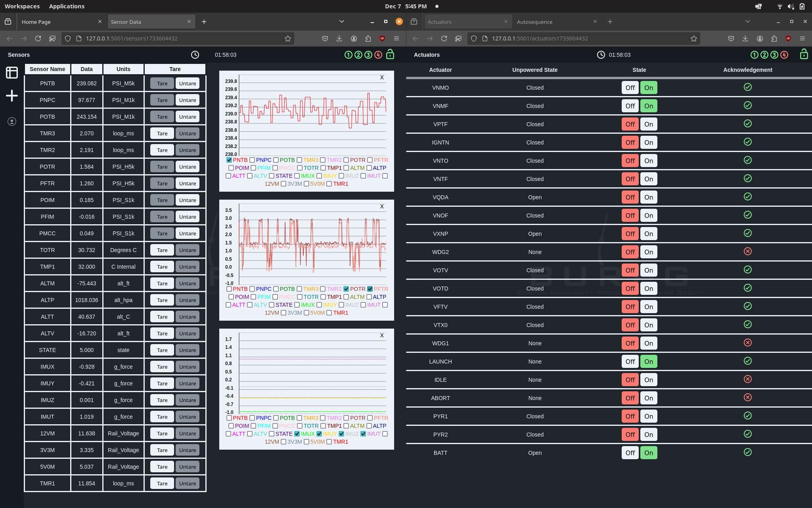Image resolution: width=812 pixels, height=508 pixels.
Task: Close the POTR/PFTR graph with X
Action: point(382,206)
